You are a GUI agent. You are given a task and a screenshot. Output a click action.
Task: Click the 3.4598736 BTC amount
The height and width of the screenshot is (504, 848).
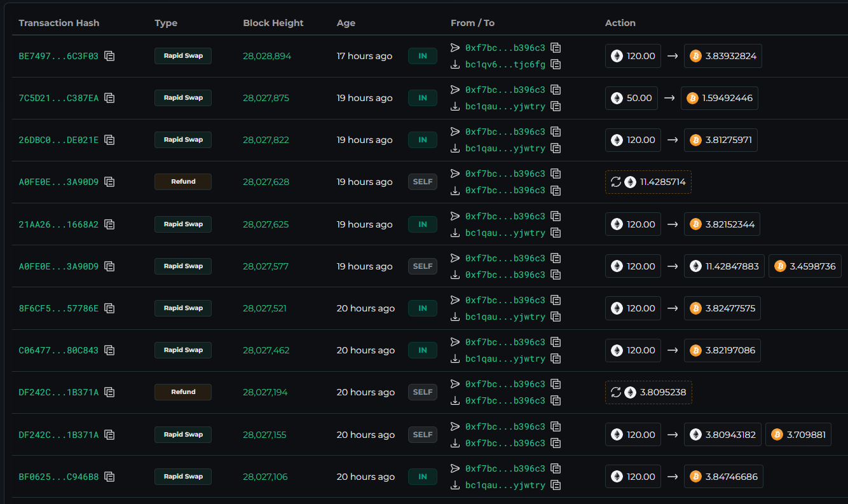(805, 266)
